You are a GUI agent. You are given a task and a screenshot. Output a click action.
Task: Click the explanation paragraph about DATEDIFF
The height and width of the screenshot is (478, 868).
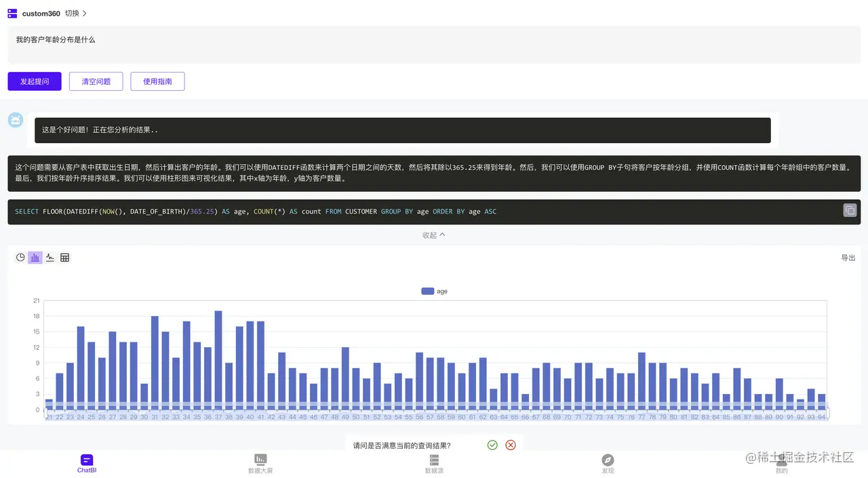point(434,173)
